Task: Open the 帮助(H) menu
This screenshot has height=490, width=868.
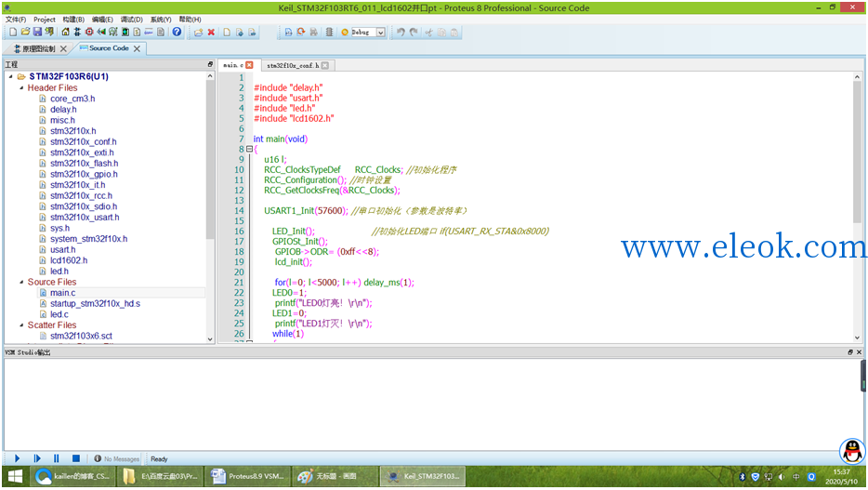Action: tap(190, 20)
